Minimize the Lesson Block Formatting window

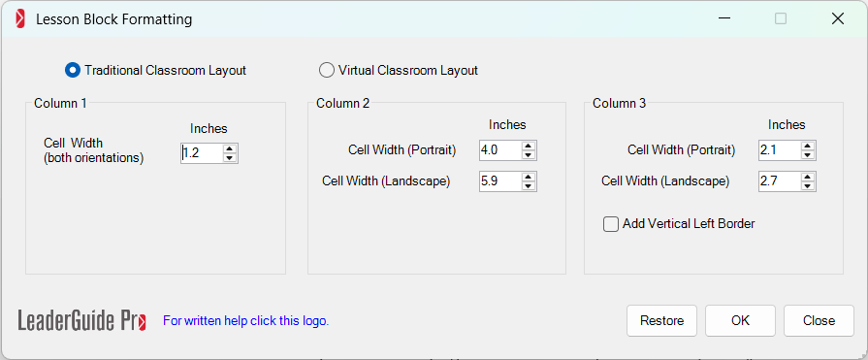(x=724, y=18)
